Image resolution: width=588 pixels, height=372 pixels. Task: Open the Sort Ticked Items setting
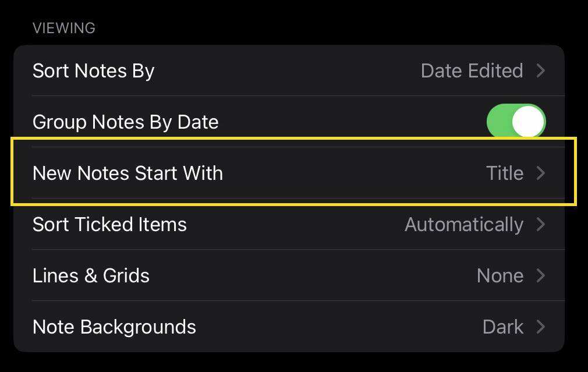(x=109, y=224)
